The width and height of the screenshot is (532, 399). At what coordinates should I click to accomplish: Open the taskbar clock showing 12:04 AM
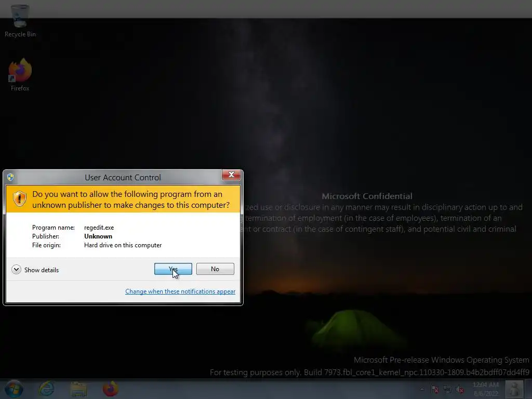[x=486, y=389]
